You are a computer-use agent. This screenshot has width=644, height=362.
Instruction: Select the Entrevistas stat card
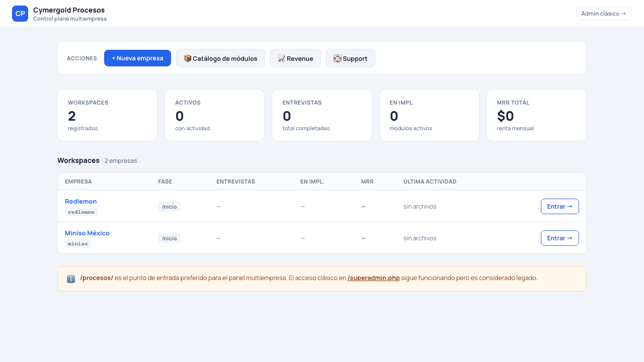tap(322, 115)
